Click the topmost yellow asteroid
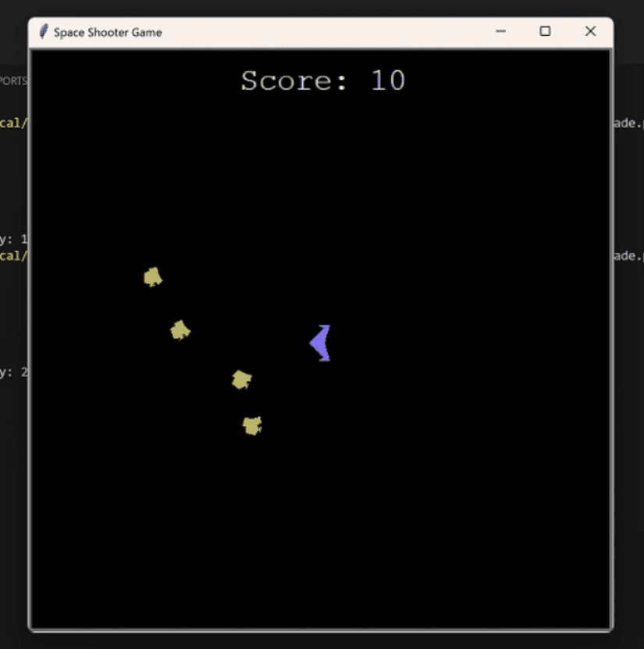 [x=153, y=277]
